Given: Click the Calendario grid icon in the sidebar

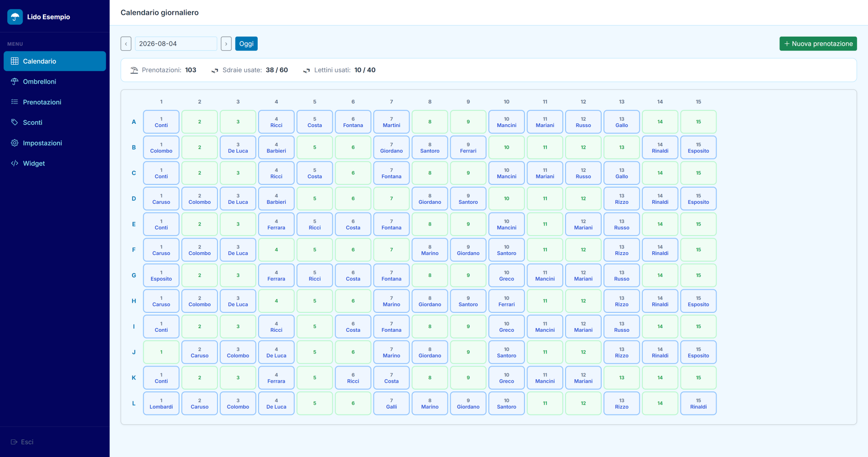Looking at the screenshot, I should click(14, 61).
